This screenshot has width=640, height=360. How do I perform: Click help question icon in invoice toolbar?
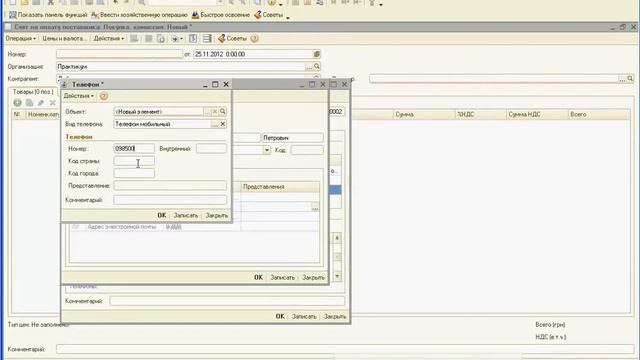(x=254, y=39)
